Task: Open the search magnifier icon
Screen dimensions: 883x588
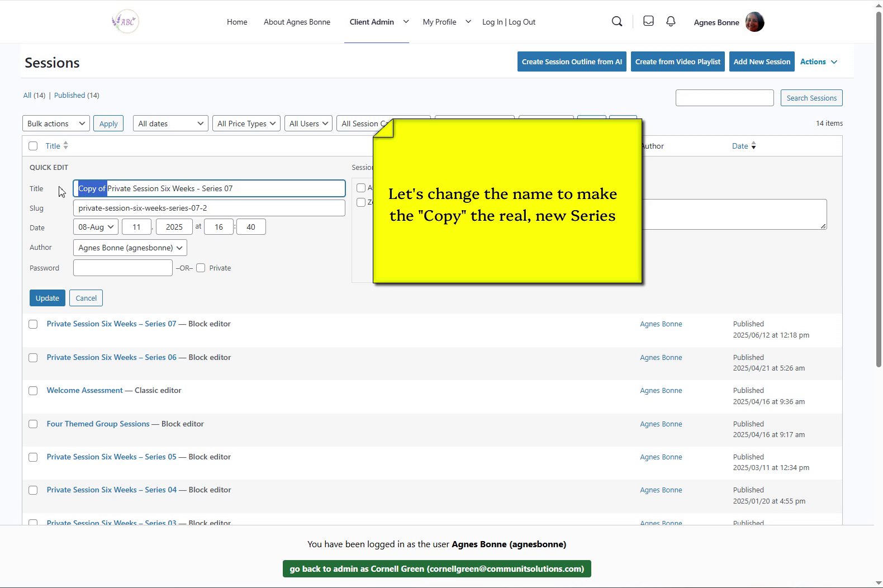Action: point(617,22)
